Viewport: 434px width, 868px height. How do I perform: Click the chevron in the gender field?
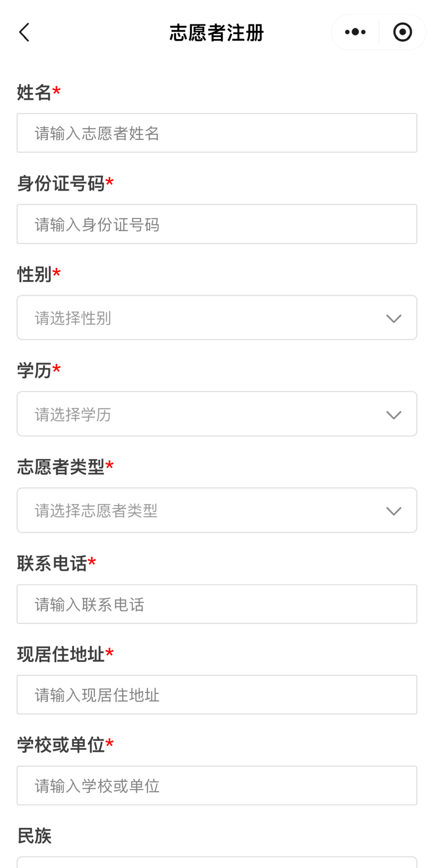[393, 318]
